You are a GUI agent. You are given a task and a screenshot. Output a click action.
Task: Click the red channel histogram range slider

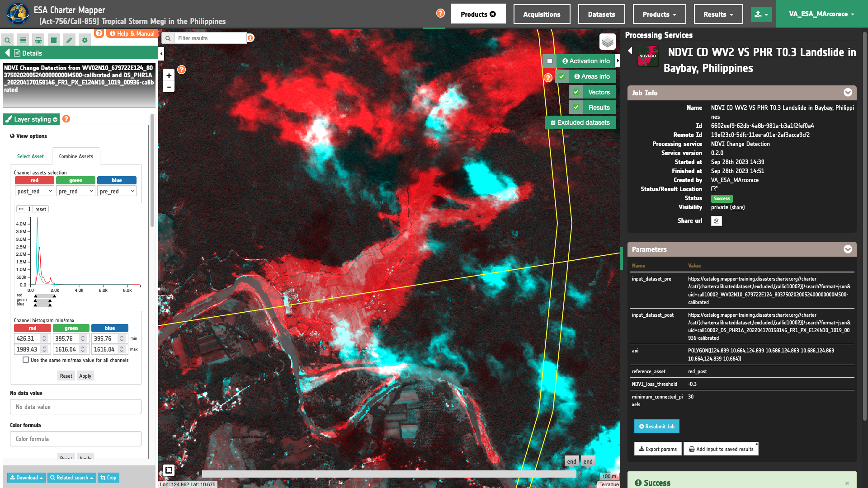tap(45, 296)
